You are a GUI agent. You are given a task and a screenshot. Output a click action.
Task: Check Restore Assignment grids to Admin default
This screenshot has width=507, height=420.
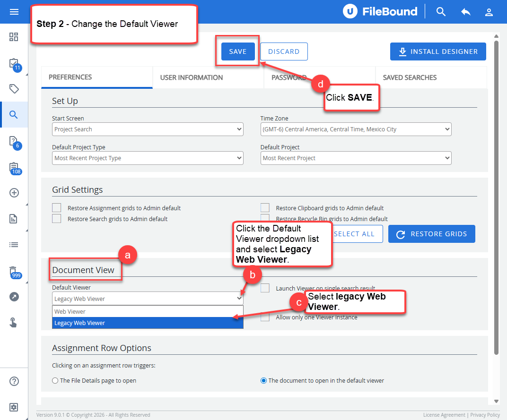point(57,208)
